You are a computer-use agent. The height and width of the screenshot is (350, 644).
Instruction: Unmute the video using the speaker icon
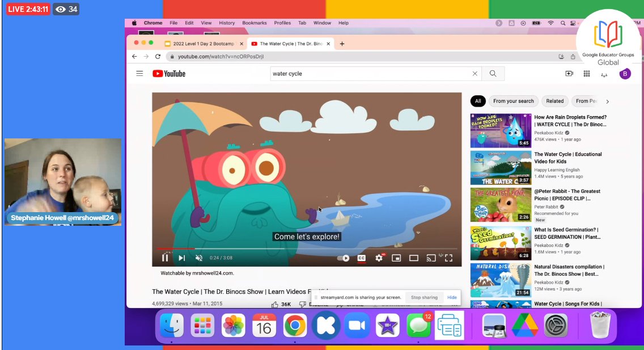199,258
